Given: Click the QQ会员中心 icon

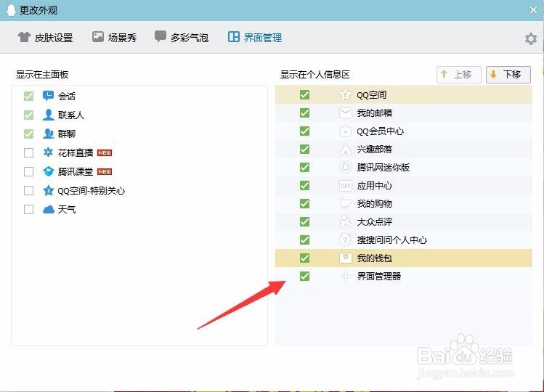Looking at the screenshot, I should tap(345, 131).
